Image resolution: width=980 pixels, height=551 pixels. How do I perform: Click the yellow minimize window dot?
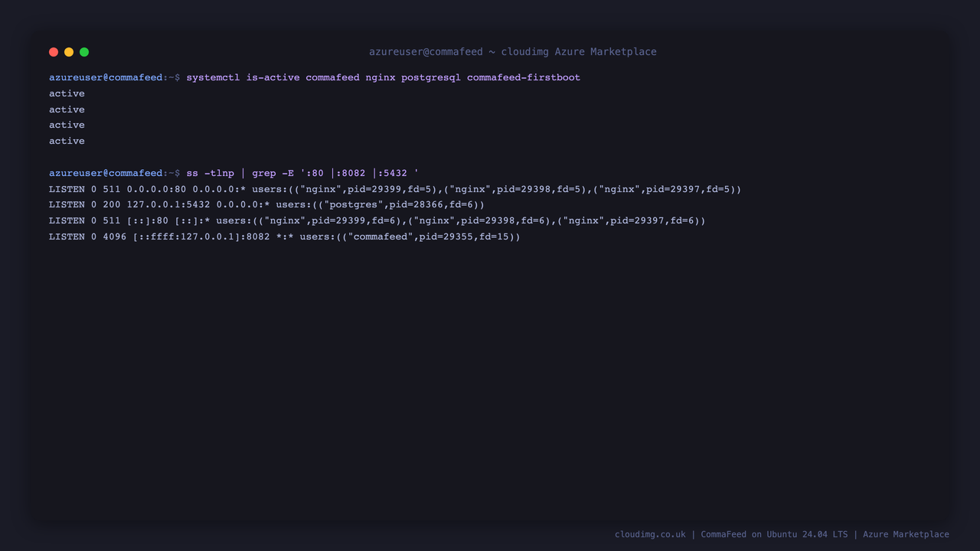pyautogui.click(x=69, y=52)
